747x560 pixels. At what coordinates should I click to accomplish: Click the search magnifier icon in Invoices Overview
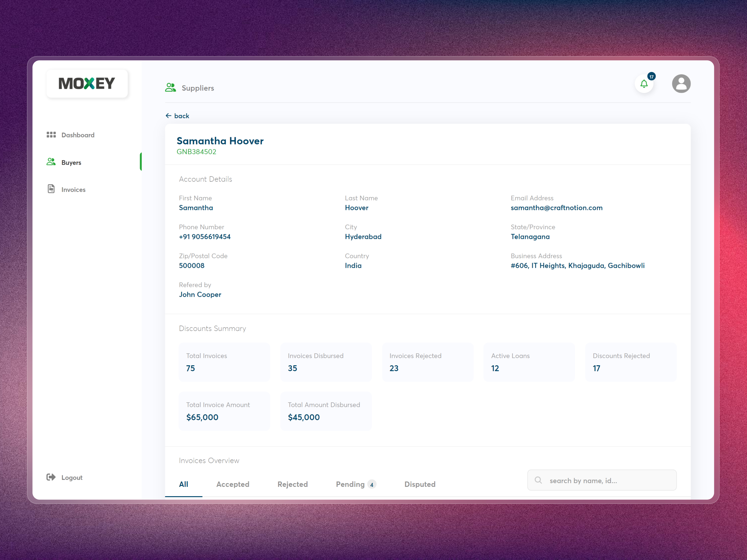tap(538, 480)
